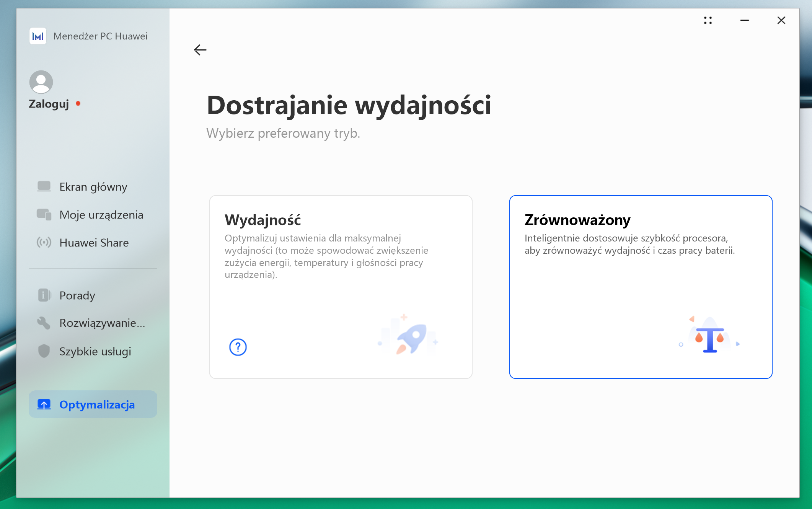Select the Wydajność performance mode card
This screenshot has height=509, width=812.
pyautogui.click(x=341, y=287)
